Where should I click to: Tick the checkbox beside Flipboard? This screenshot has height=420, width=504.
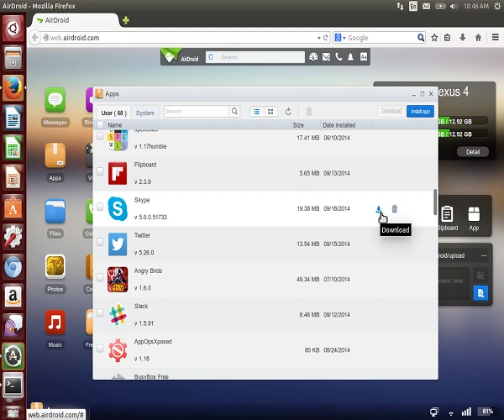tap(101, 172)
